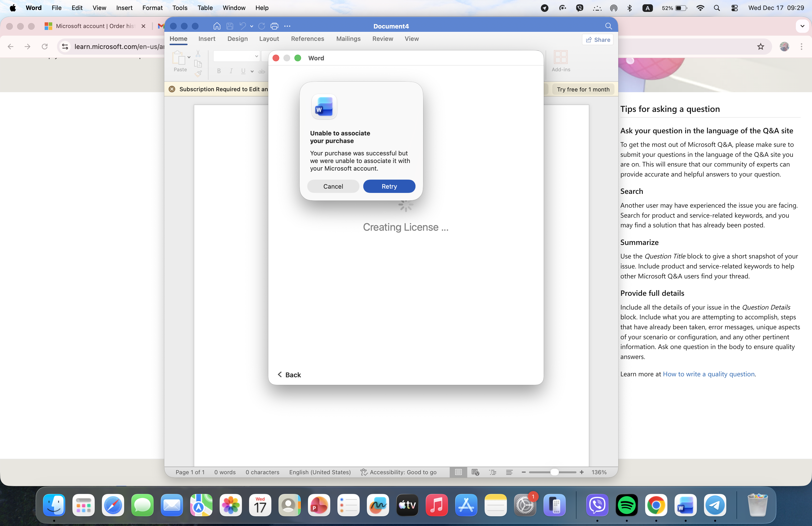The height and width of the screenshot is (526, 812).
Task: Click the Copy icon in ribbon
Action: click(198, 63)
